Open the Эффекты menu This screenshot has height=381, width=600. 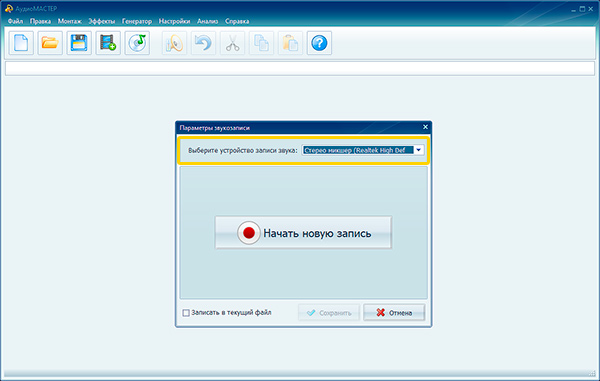coord(102,21)
